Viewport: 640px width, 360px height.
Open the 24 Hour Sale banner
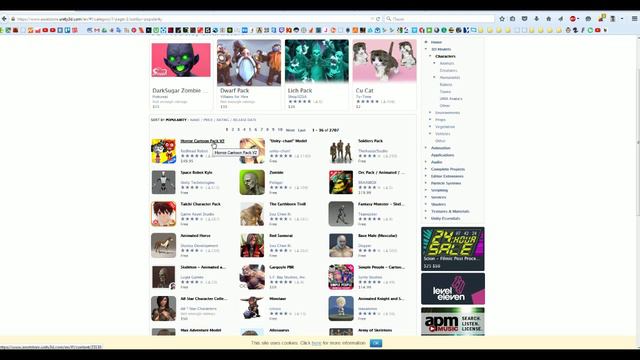453,249
